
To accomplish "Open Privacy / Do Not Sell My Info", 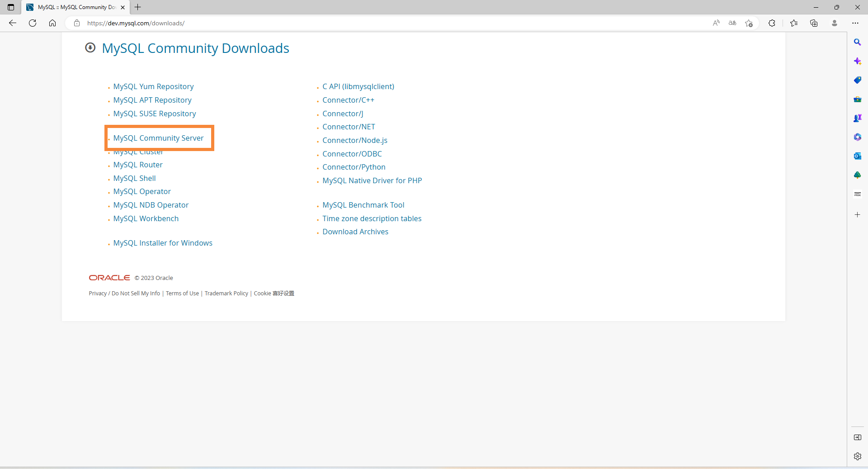I will [124, 294].
